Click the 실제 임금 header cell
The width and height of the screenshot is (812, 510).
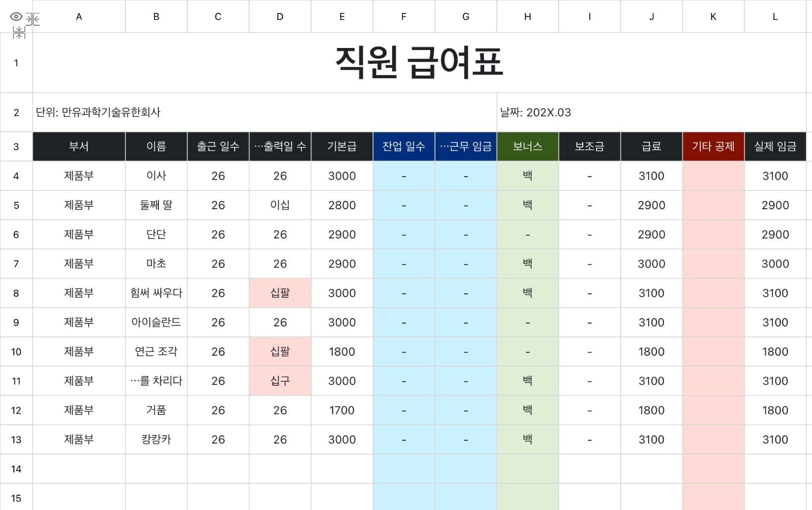[x=775, y=146]
